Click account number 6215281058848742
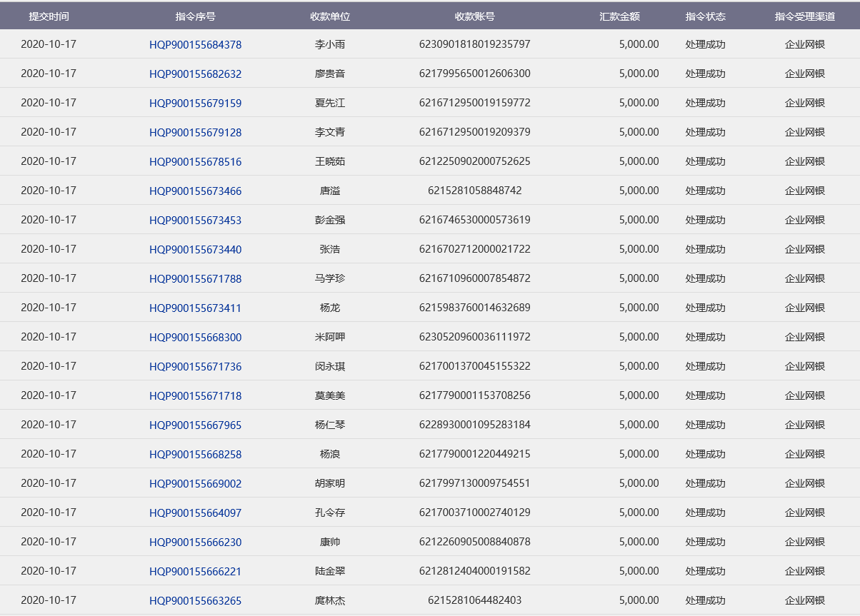Viewport: 860px width, 616px height. coord(474,191)
